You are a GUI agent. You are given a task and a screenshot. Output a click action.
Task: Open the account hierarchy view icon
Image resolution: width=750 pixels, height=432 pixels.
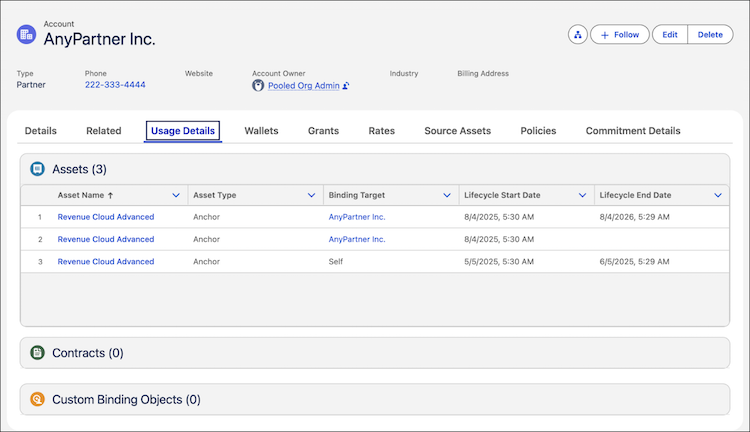click(x=578, y=34)
